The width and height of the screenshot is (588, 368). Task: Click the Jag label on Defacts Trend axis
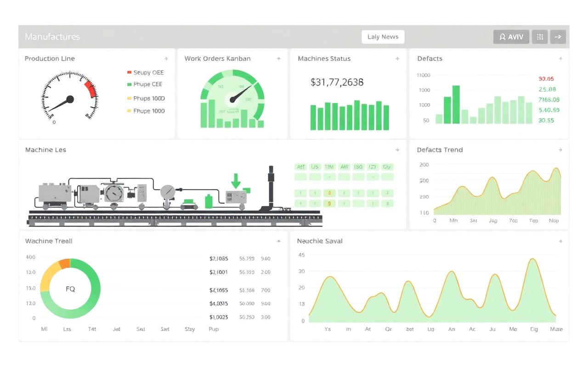[493, 221]
